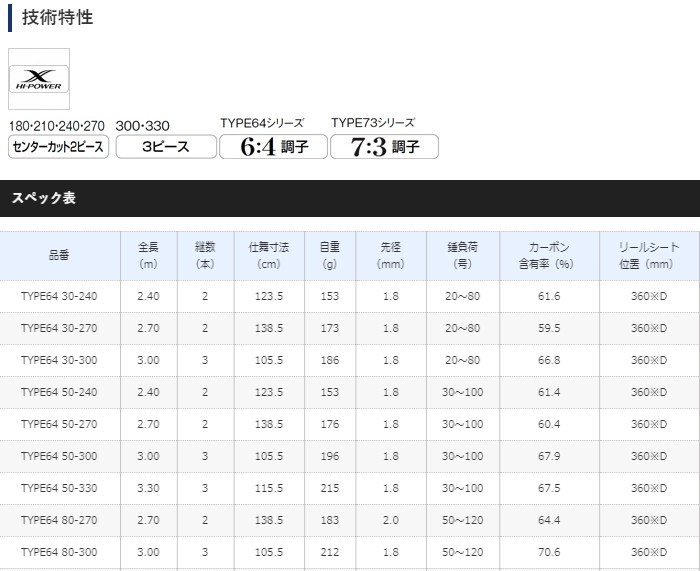Click the 7:3 調子 badge

[384, 146]
